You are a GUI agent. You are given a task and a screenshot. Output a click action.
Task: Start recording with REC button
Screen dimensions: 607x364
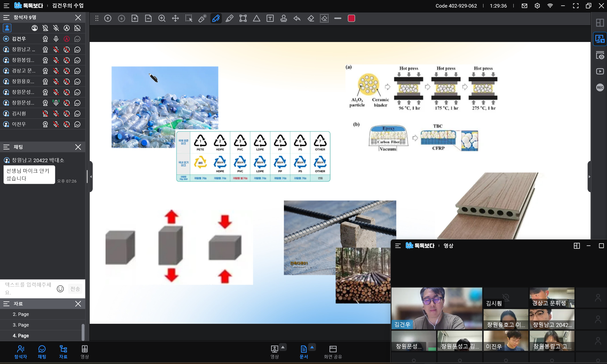(x=600, y=88)
